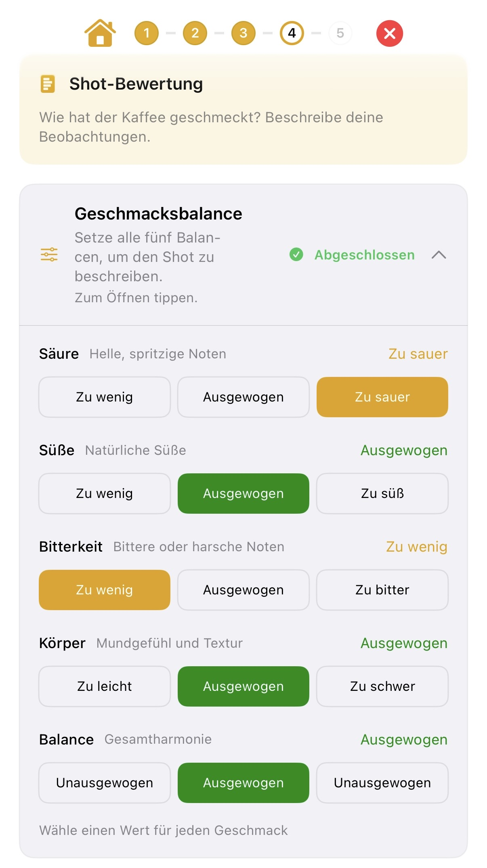Tap the Geschmacksbalance section title
The height and width of the screenshot is (868, 487).
click(158, 213)
